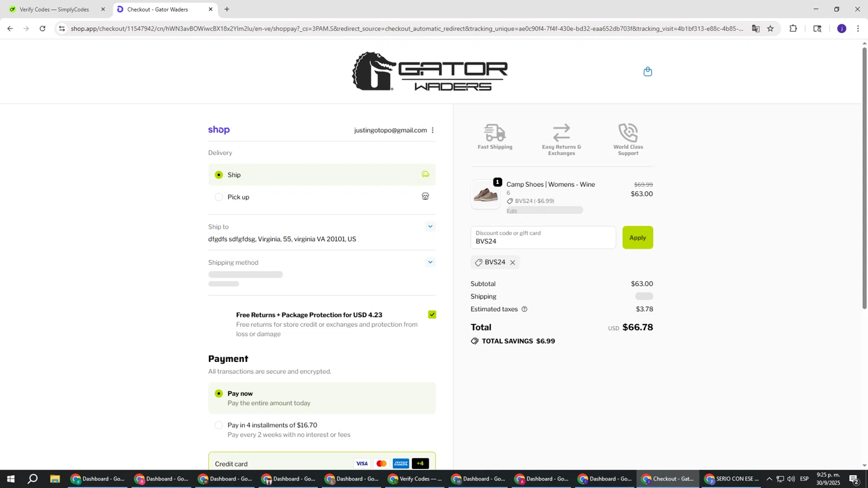This screenshot has height=488, width=868.
Task: Toggle the Free Returns + Package Protection checkbox
Action: click(x=432, y=315)
